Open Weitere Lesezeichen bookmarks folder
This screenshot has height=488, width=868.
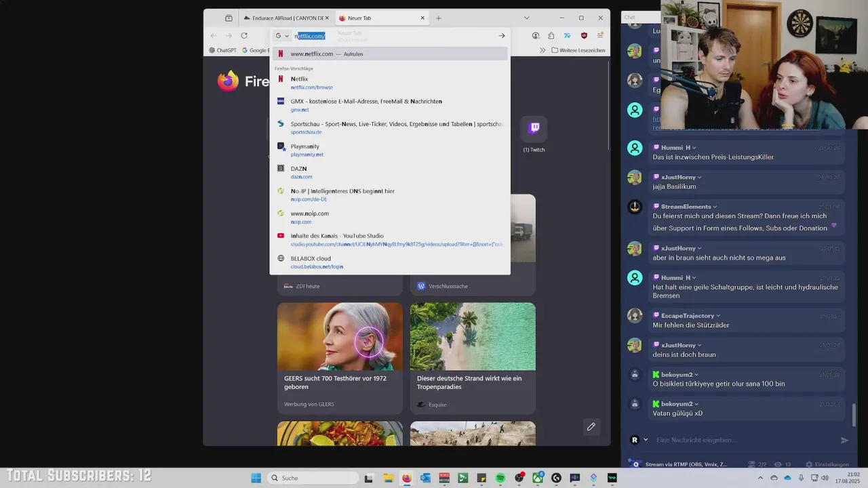[578, 50]
